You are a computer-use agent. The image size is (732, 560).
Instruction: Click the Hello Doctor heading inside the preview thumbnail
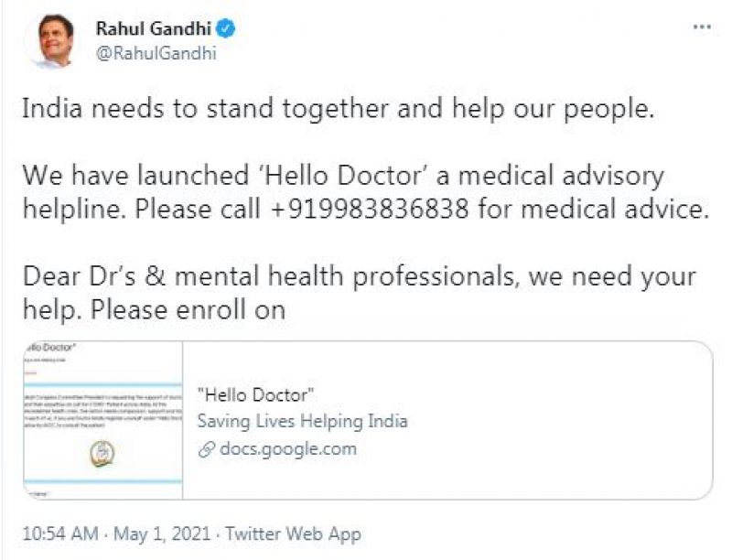point(48,348)
